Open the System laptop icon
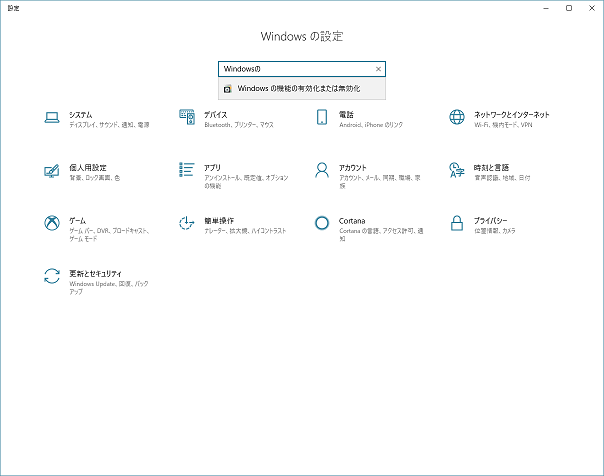The image size is (604, 476). point(52,117)
